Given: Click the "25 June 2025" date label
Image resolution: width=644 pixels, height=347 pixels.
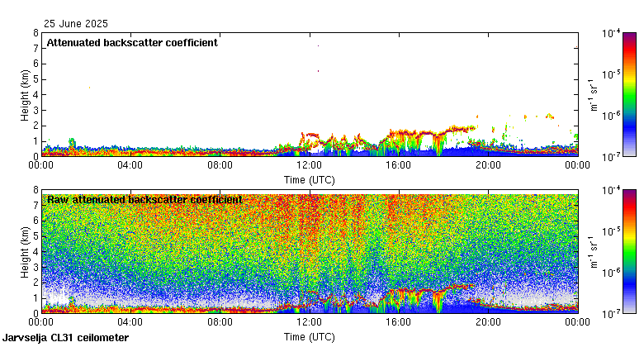Looking at the screenshot, I should click(76, 24).
